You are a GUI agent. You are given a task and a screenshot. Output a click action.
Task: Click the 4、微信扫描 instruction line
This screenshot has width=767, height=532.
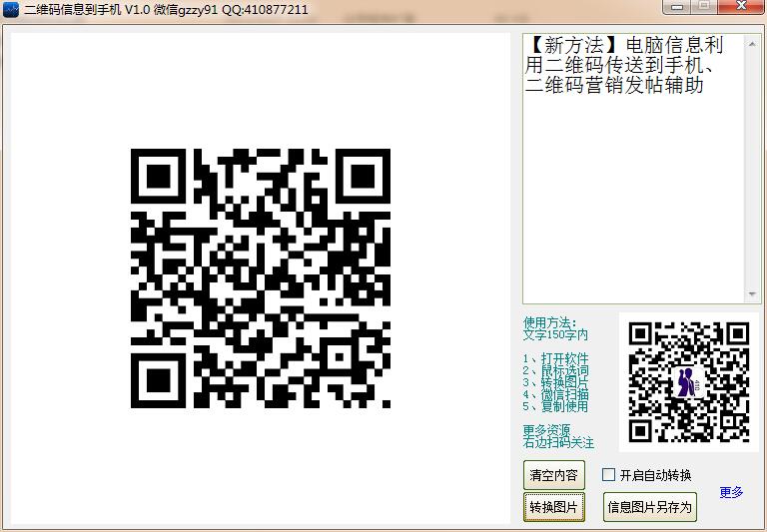tap(555, 394)
